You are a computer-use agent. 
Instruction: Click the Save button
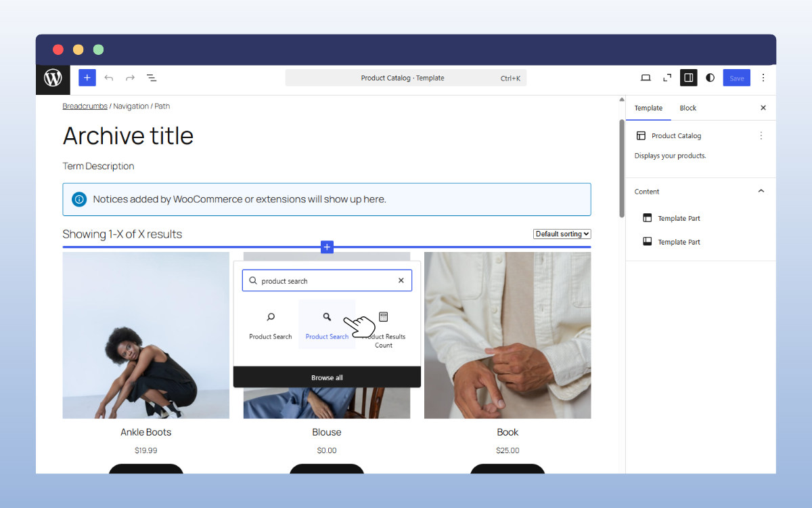736,78
